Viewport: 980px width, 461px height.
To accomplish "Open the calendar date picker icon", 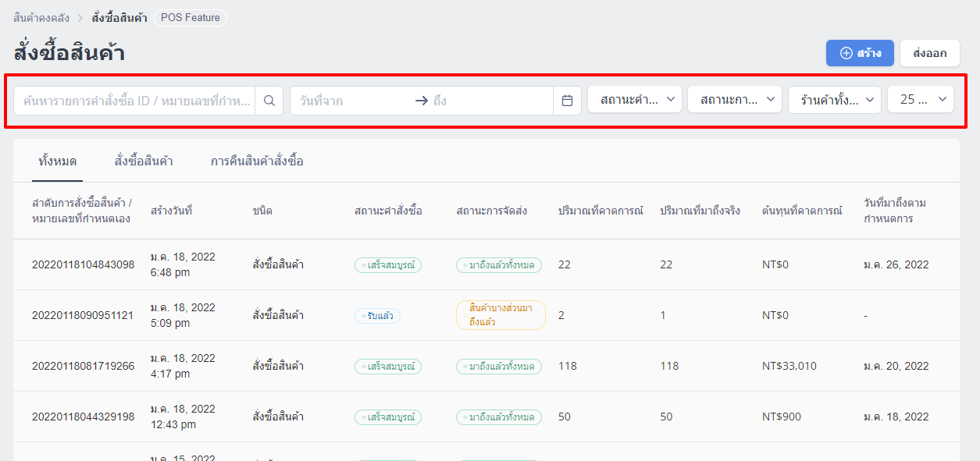I will point(568,101).
